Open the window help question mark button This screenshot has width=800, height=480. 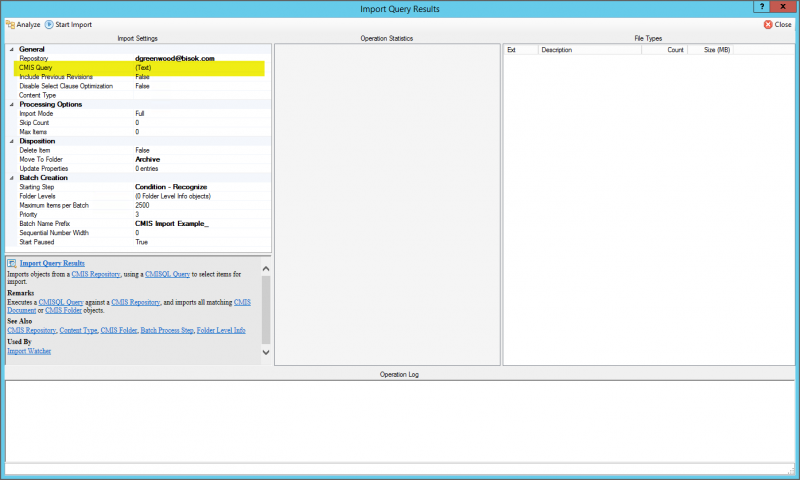pyautogui.click(x=762, y=7)
